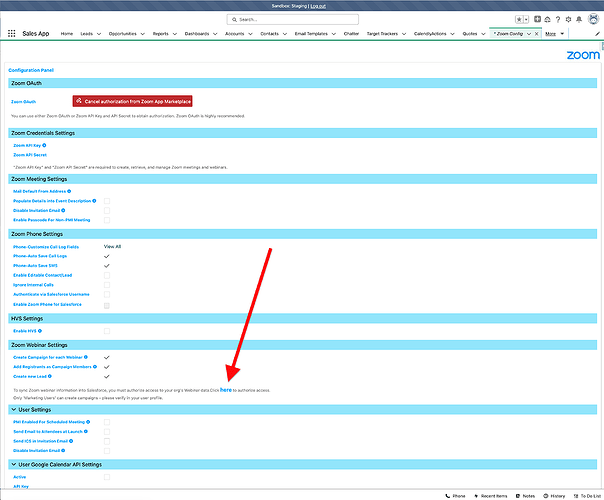Expand the Opportunities tab dropdown chevron
This screenshot has width=604, height=500.
coord(143,34)
